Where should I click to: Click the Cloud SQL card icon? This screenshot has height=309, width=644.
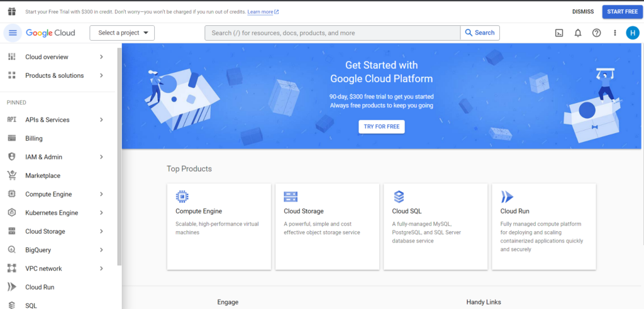coord(399,196)
